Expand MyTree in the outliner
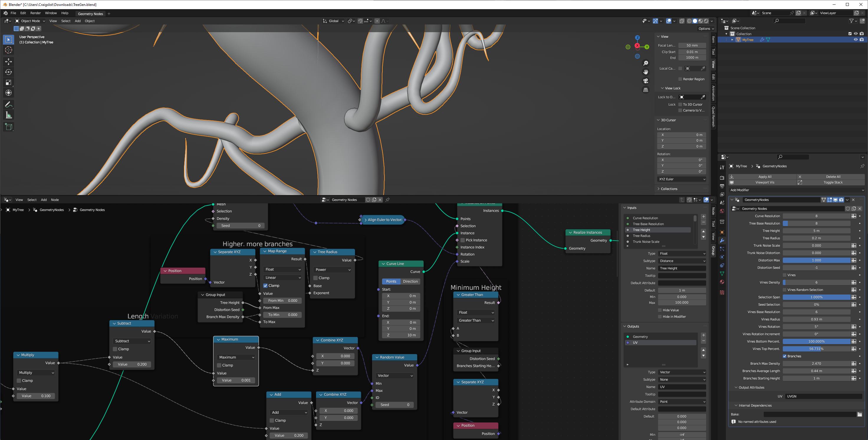868x440 pixels. [x=732, y=40]
